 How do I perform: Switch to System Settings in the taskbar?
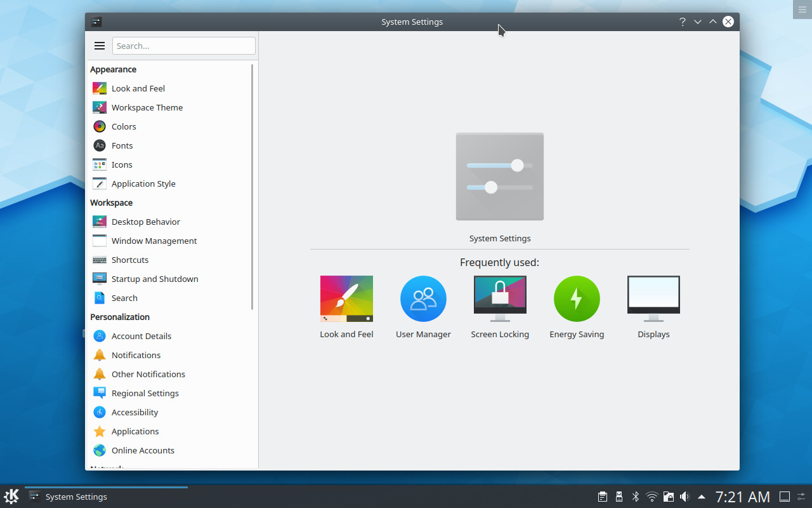(x=75, y=497)
